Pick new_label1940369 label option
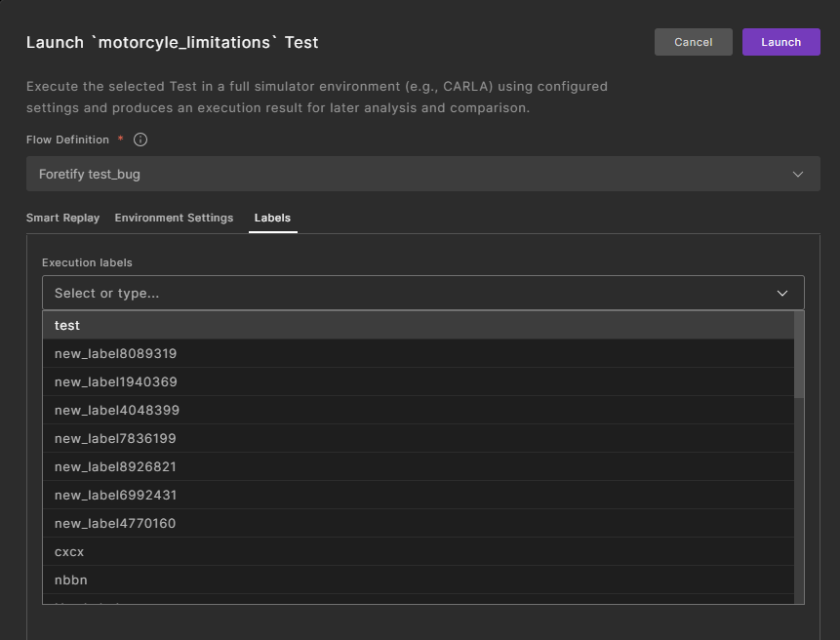Image resolution: width=840 pixels, height=640 pixels. (418, 381)
